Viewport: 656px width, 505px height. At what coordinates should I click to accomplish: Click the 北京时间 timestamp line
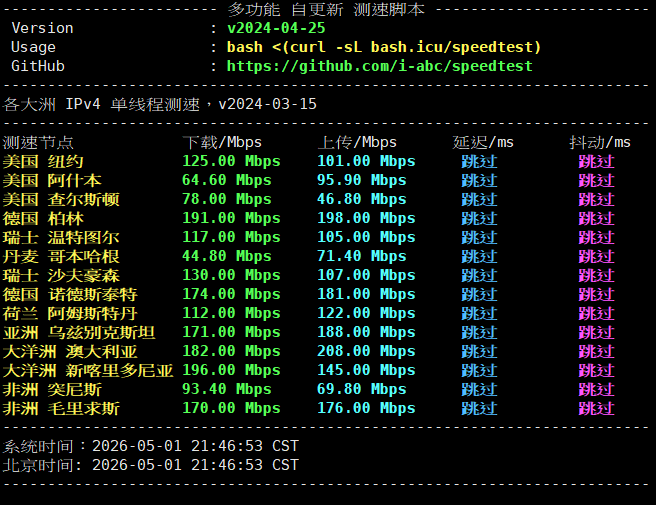(151, 465)
